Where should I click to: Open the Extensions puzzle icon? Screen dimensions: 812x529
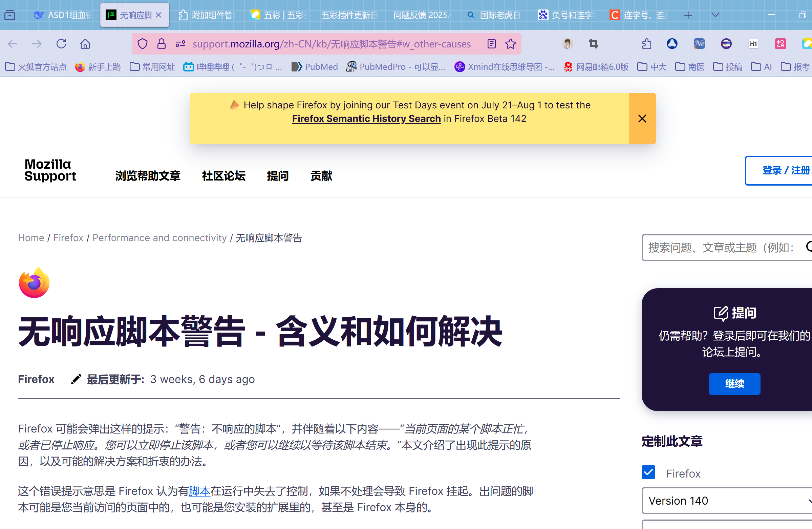click(x=646, y=44)
